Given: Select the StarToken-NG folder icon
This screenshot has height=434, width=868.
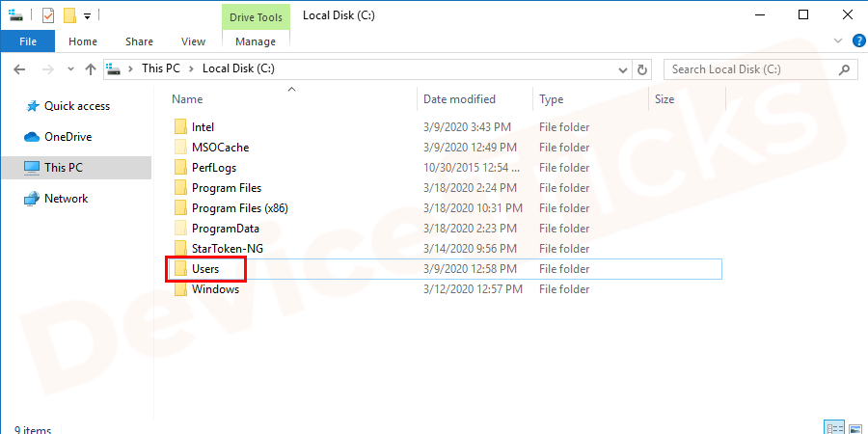Looking at the screenshot, I should [180, 249].
